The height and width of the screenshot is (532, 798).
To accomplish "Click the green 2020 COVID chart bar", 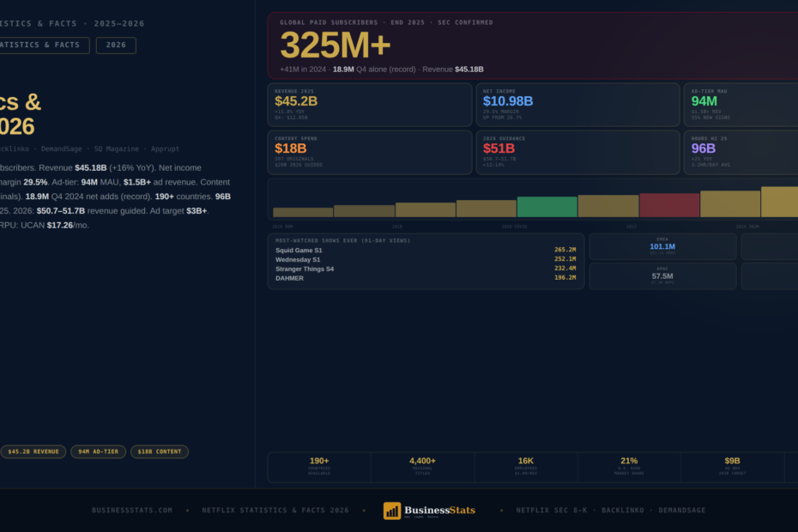I will tap(547, 207).
